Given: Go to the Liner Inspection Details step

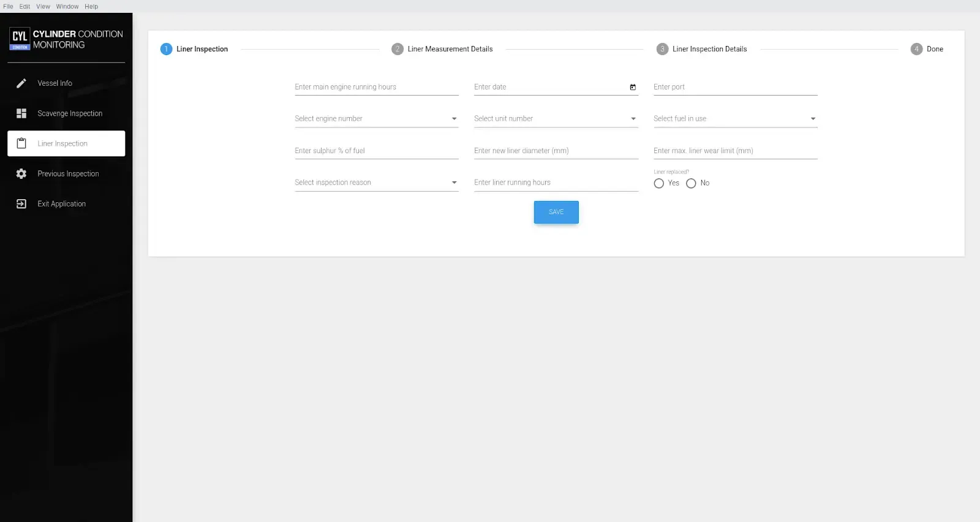Looking at the screenshot, I should point(709,49).
